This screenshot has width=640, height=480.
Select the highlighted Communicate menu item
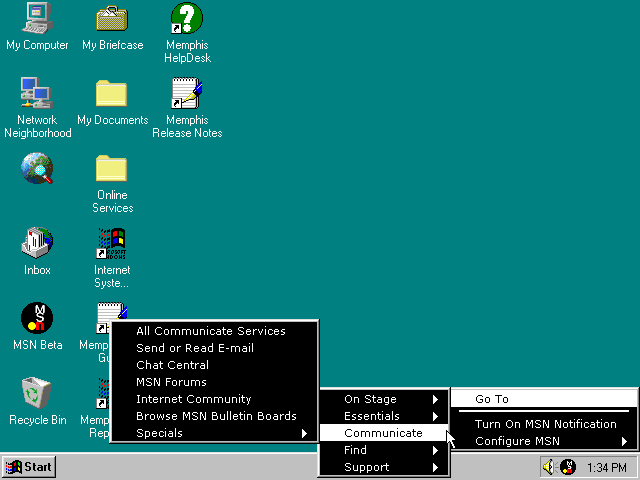[384, 433]
